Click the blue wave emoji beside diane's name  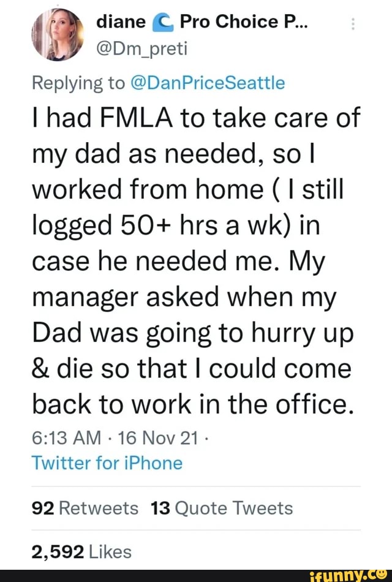(x=163, y=21)
